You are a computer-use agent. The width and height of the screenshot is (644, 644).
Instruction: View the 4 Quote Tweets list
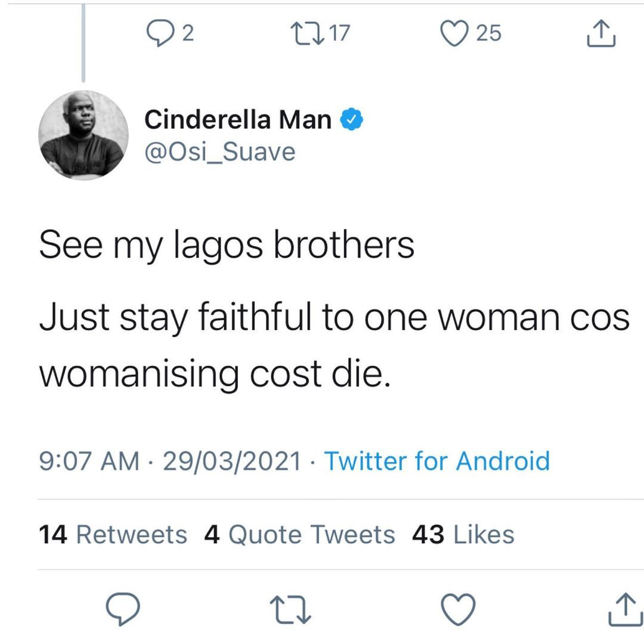[299, 534]
